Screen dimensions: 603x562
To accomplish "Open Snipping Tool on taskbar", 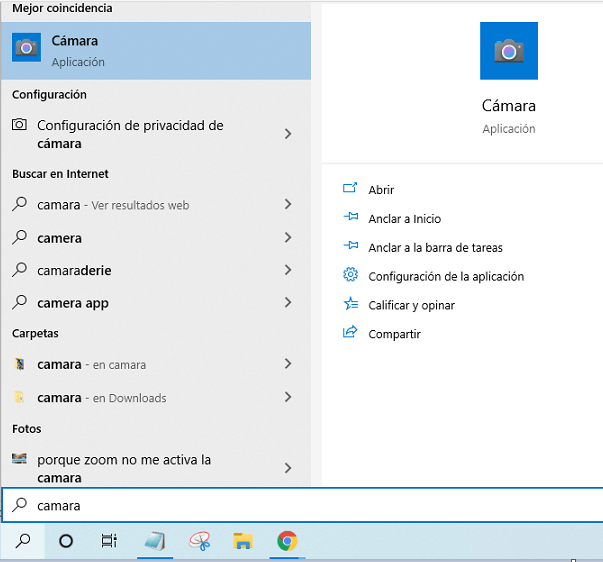I will (x=200, y=541).
